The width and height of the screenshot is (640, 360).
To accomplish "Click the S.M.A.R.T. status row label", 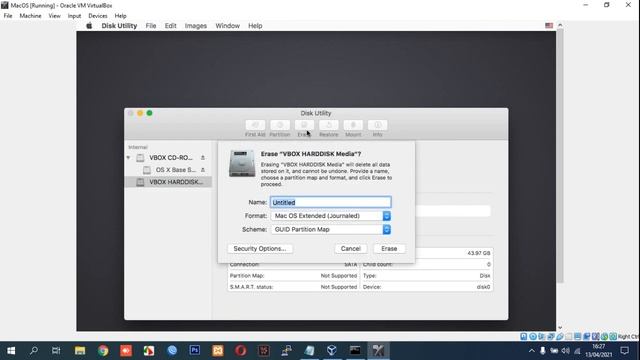I will coord(251,287).
